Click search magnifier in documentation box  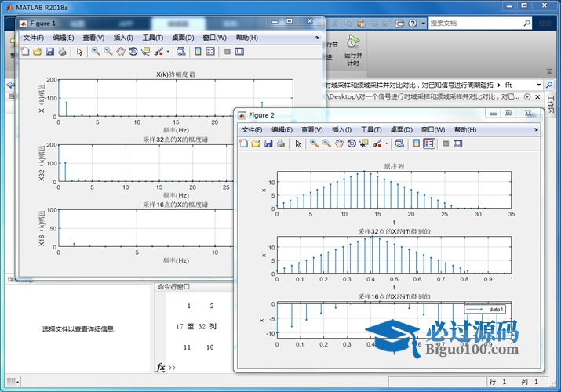point(526,24)
